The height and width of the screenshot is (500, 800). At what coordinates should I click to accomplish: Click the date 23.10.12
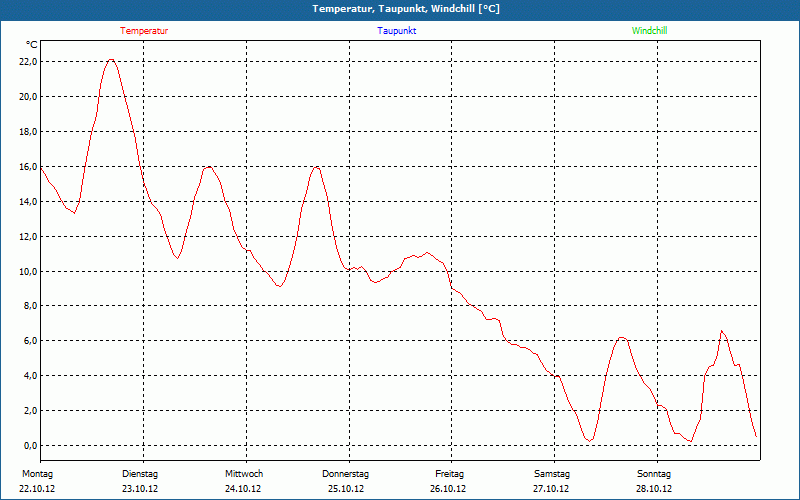point(140,489)
